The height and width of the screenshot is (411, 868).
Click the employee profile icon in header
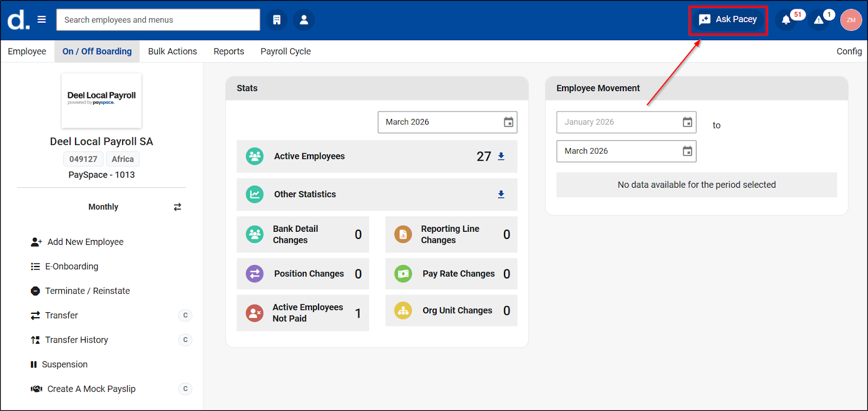(x=304, y=20)
